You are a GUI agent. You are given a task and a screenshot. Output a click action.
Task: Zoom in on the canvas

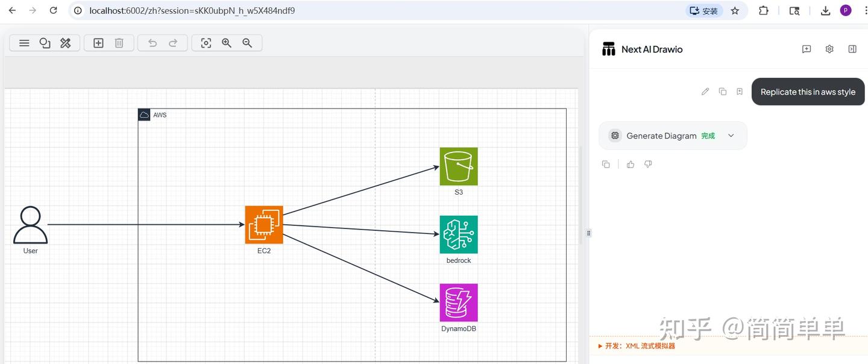pyautogui.click(x=227, y=43)
